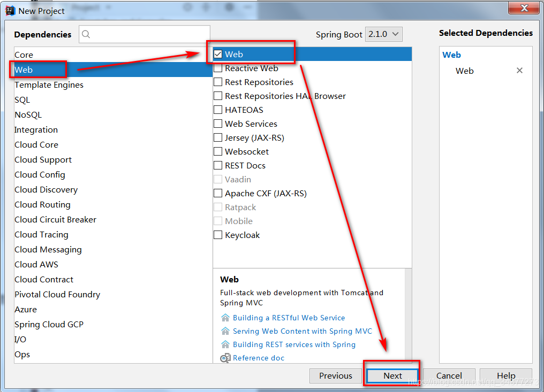Click the house icon beside Building REST services
Image resolution: width=544 pixels, height=392 pixels.
225,344
